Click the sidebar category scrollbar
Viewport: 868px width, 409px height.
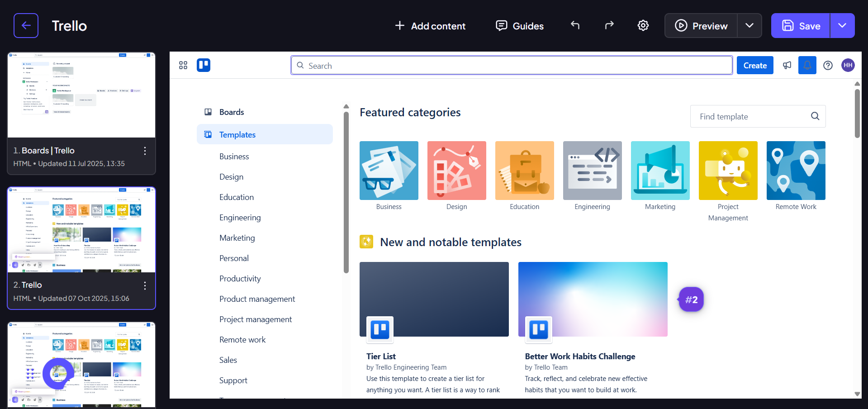coord(346,192)
